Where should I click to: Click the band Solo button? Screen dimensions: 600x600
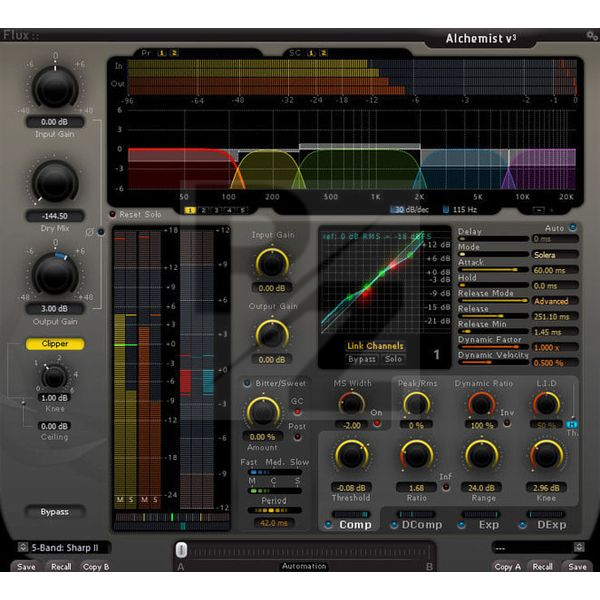tap(393, 359)
